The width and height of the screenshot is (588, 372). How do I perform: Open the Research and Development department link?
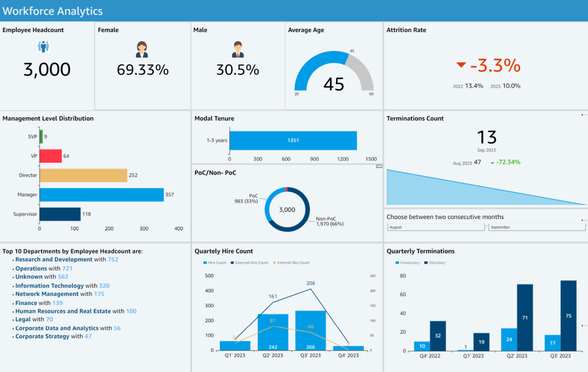[54, 259]
